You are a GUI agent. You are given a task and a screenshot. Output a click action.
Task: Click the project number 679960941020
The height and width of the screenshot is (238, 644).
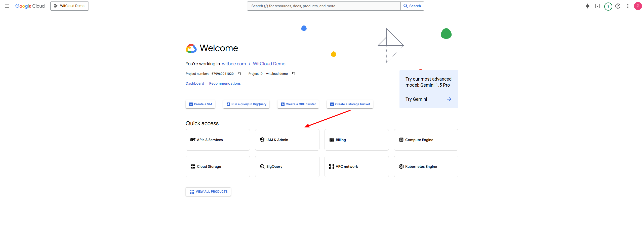click(222, 74)
